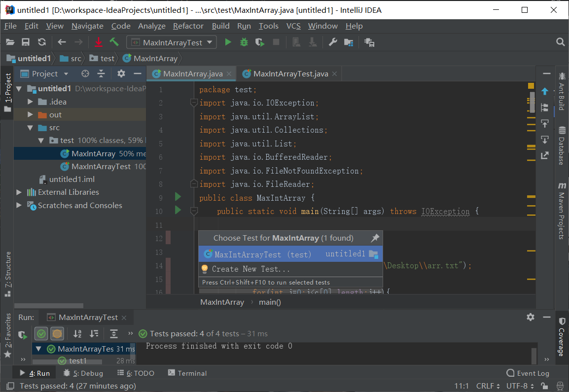This screenshot has height=392, width=569.
Task: Click the Forward navigation arrow
Action: (78, 42)
